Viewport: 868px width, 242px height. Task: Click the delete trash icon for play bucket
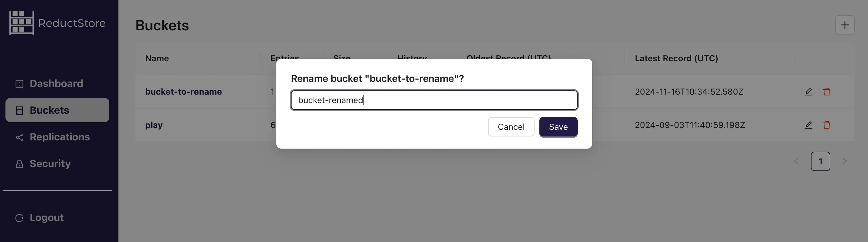[827, 125]
